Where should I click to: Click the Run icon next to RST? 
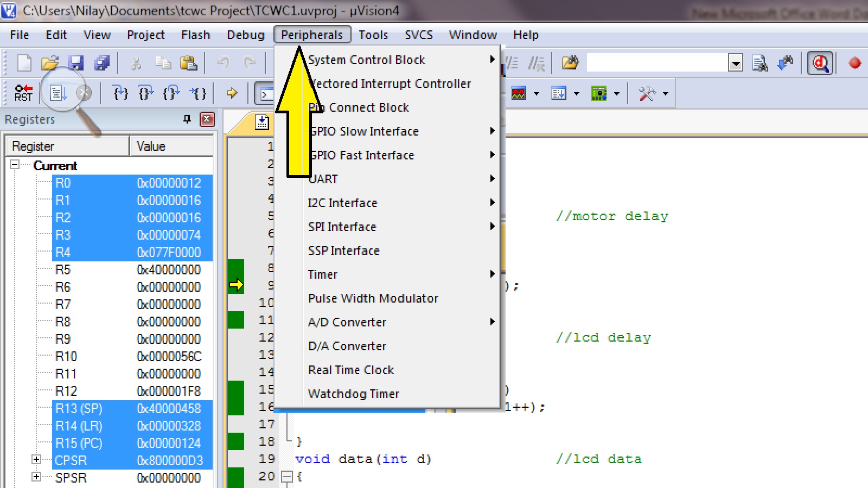coord(58,93)
